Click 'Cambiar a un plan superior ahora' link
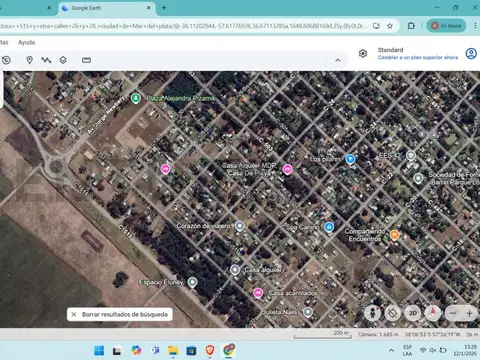 pos(418,57)
